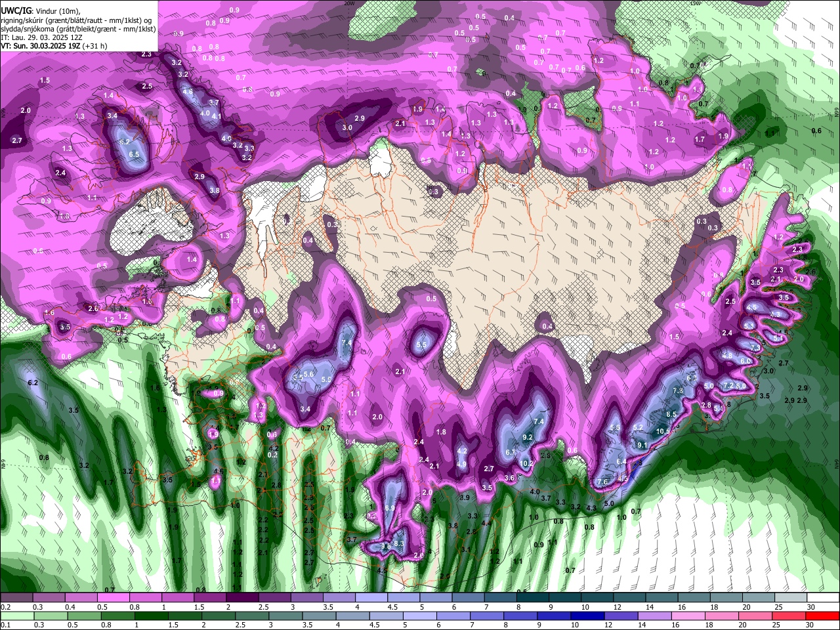Click the '4.9' value label on the map
Image resolution: width=840 pixels, height=630 pixels.
[461, 464]
